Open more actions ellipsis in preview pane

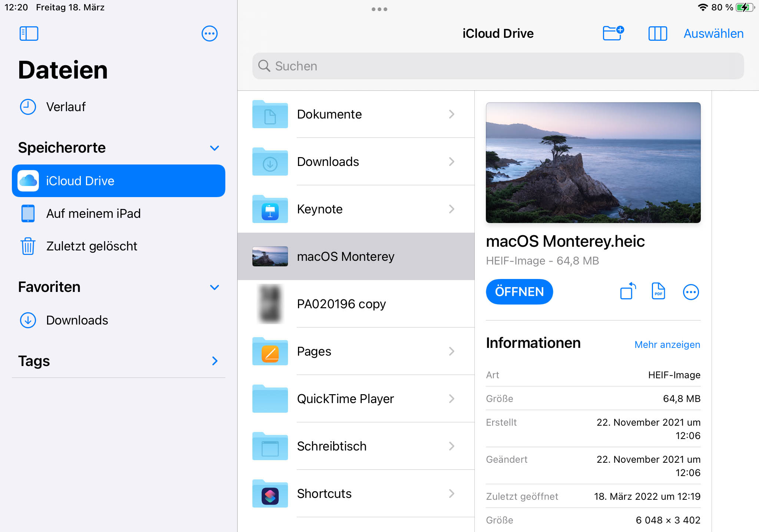click(x=691, y=292)
